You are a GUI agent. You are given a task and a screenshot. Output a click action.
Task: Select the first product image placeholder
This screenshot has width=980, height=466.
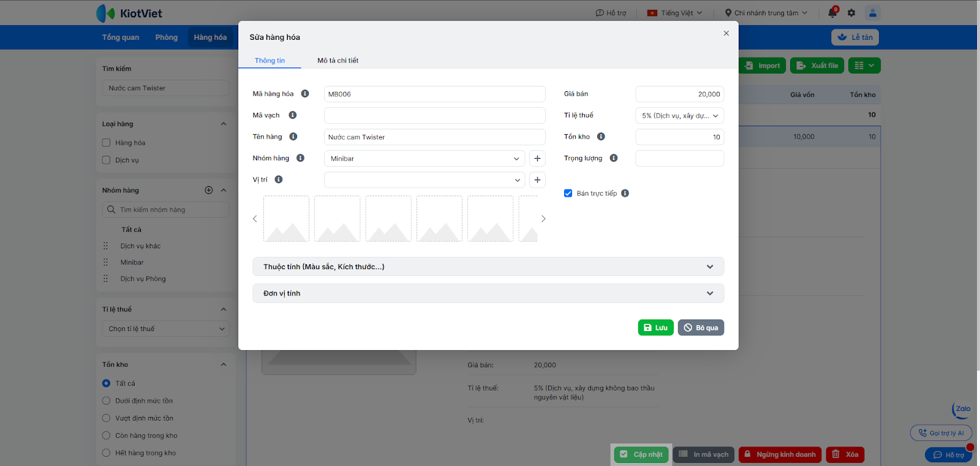pos(286,219)
